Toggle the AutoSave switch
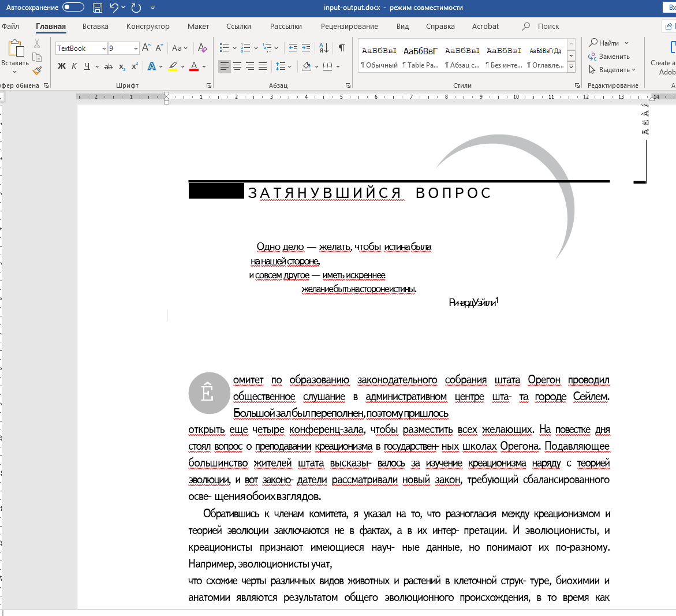The height and width of the screenshot is (616, 676). [x=73, y=8]
